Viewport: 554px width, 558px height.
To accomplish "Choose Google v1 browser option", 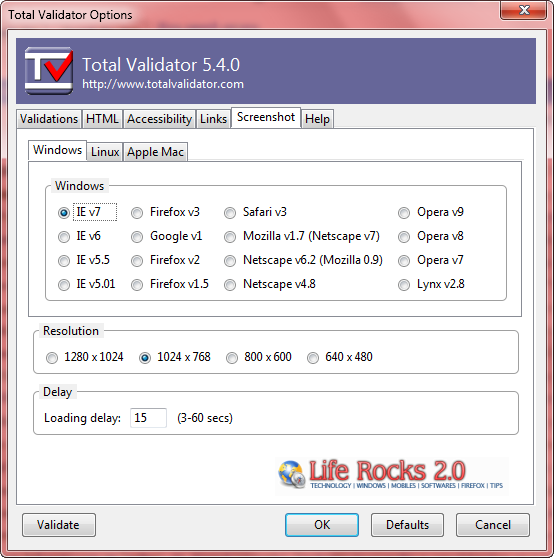I will 137,237.
